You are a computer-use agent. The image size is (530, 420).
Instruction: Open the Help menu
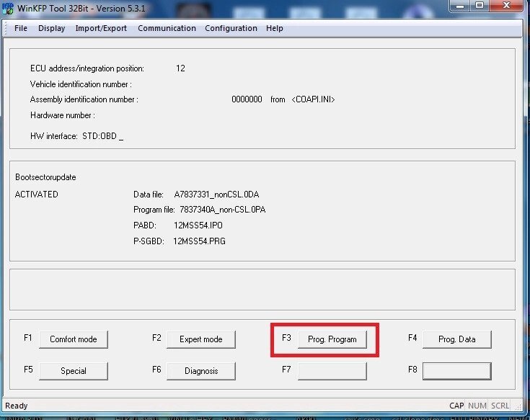[x=274, y=28]
